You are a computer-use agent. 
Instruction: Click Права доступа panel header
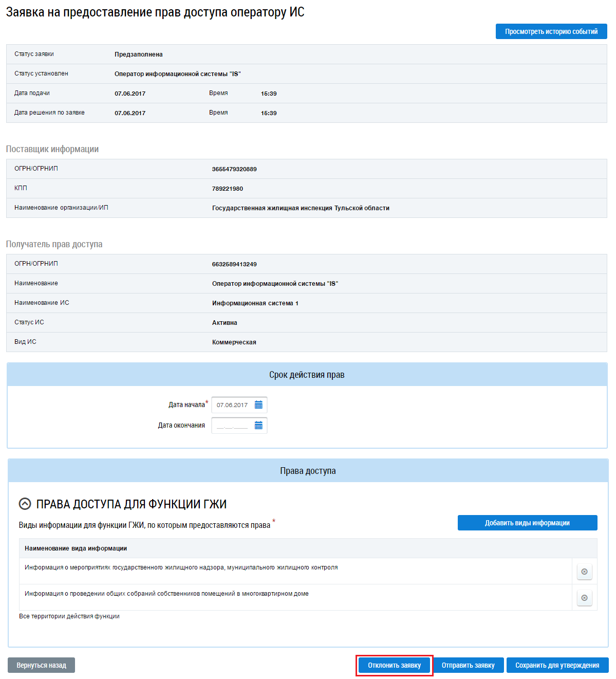click(308, 471)
